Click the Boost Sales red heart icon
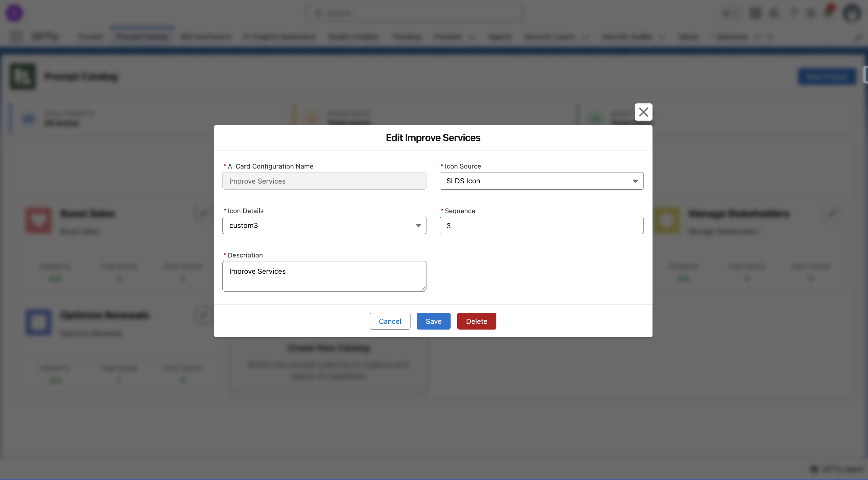The width and height of the screenshot is (868, 480). (39, 220)
